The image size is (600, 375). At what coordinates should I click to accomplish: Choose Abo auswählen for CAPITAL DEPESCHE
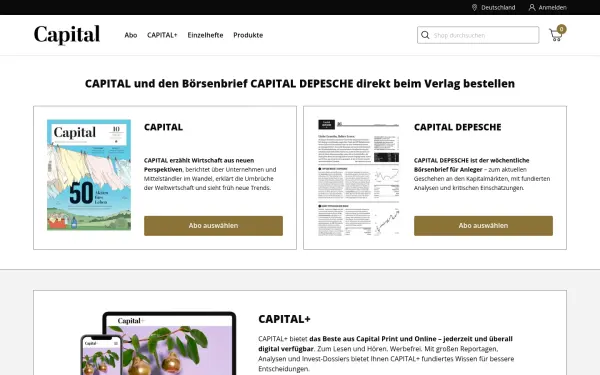tap(483, 226)
